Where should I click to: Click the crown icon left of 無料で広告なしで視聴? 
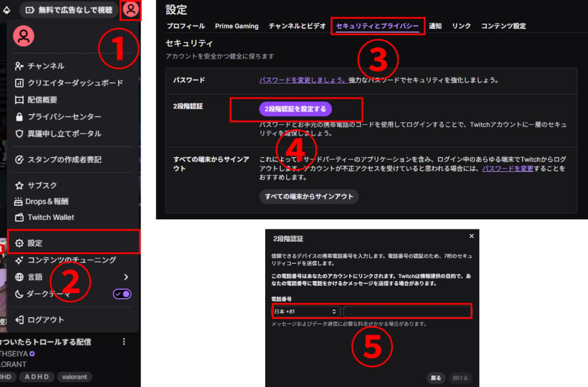click(x=6, y=10)
